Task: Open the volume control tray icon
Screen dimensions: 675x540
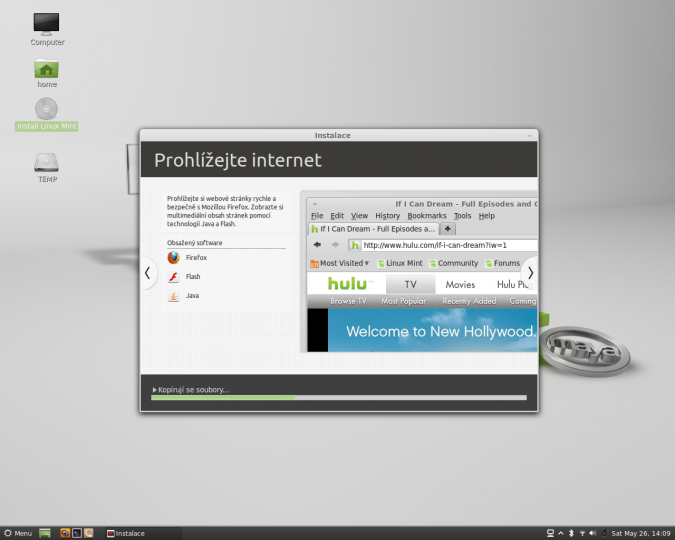Action: (x=593, y=533)
